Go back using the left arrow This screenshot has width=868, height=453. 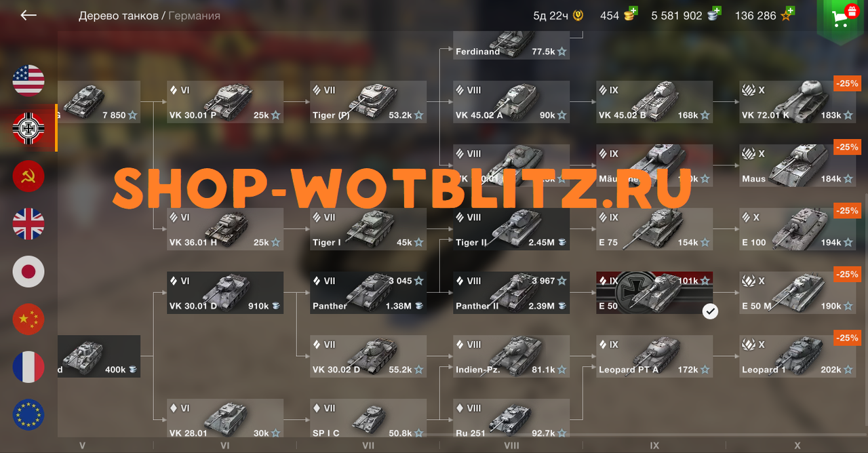(x=28, y=15)
